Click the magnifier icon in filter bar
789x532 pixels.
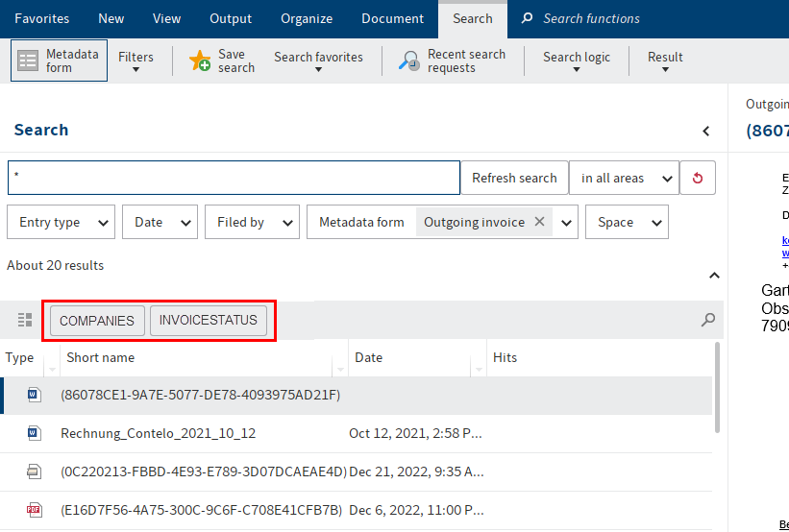(708, 320)
